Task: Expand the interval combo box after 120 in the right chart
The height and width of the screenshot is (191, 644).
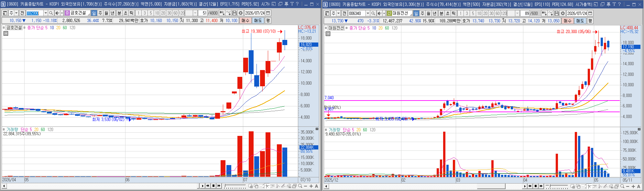Action: click(517, 13)
